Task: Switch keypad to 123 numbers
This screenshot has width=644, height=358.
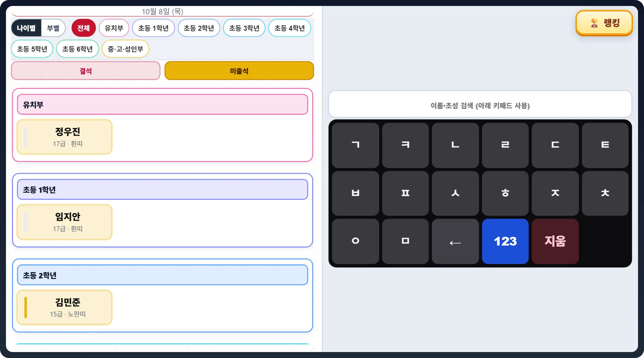Action: (505, 241)
